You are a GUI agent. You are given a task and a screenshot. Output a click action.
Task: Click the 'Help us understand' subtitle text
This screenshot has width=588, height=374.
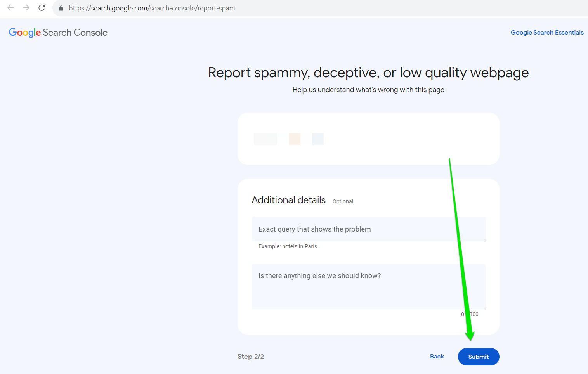tap(368, 90)
